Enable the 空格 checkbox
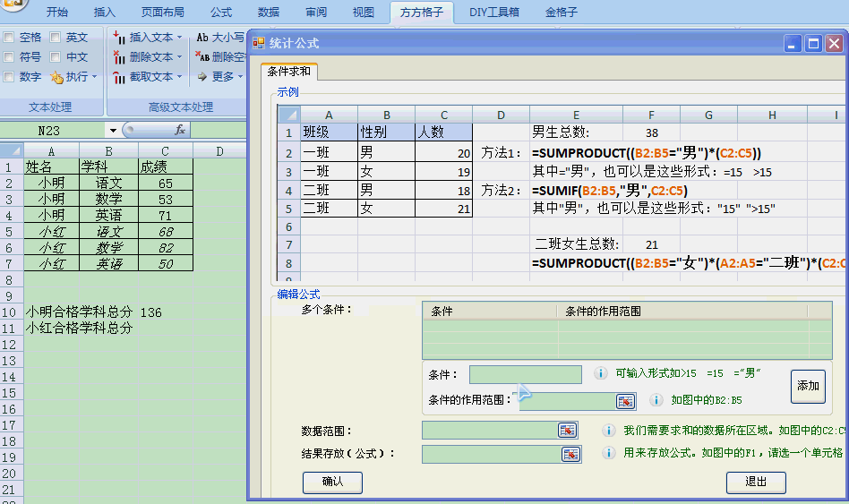The width and height of the screenshot is (849, 504). [x=9, y=38]
